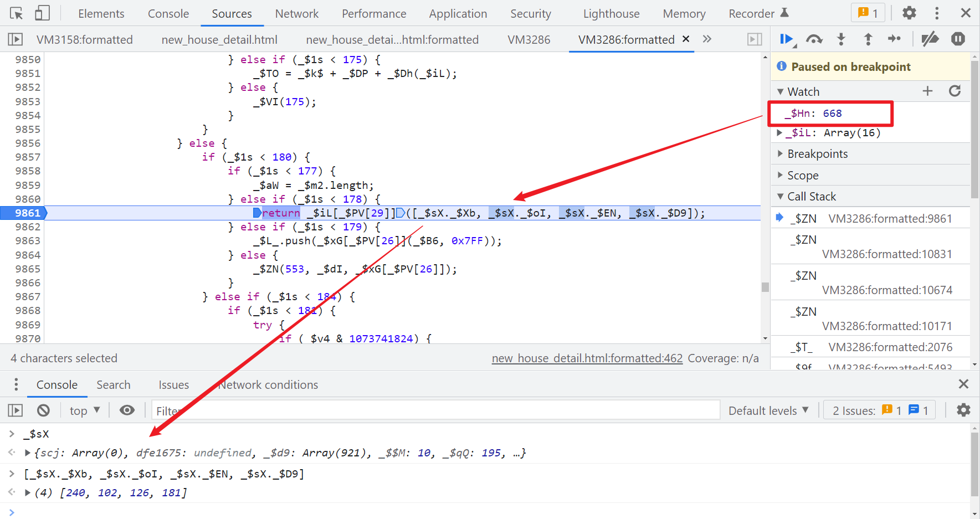Clear the console output

point(43,410)
